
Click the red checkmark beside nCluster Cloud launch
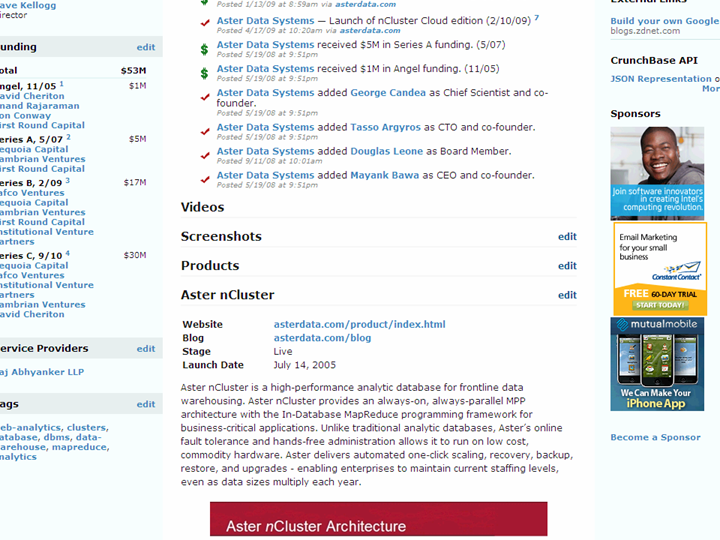click(x=205, y=23)
